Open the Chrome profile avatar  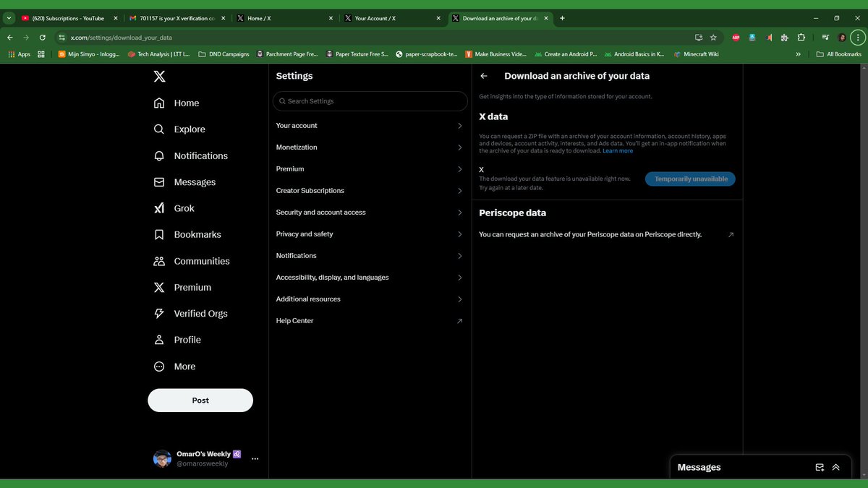(842, 37)
